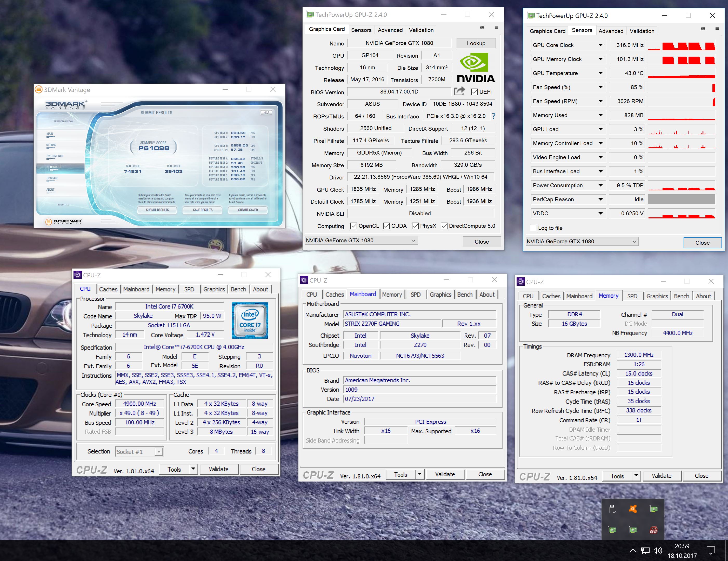Click the motherboard model STRIX Z270F GAMING
Screen dimensions: 728x561
point(392,324)
